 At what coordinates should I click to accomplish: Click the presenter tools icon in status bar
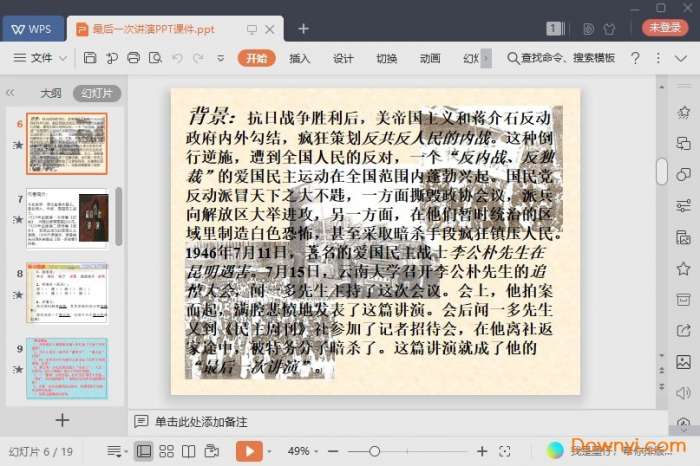(x=212, y=451)
